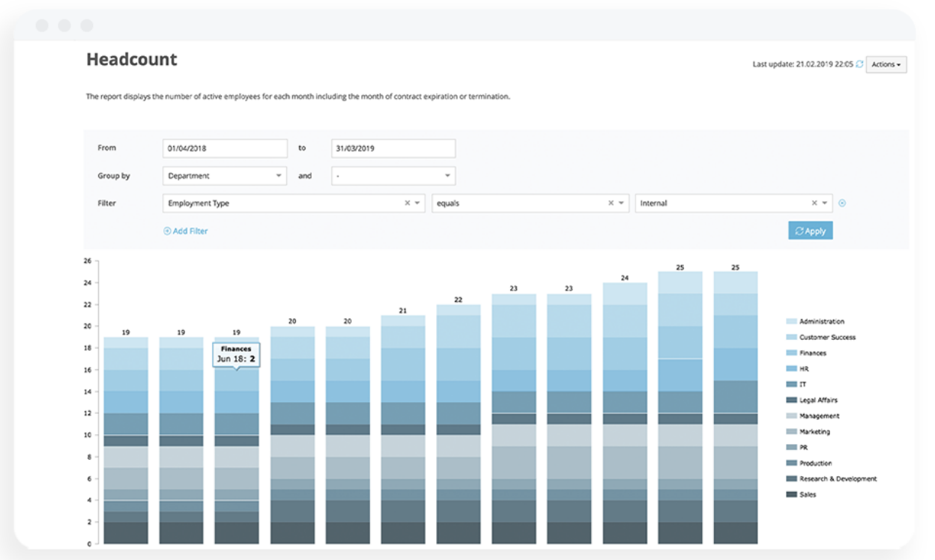Click the 'Last update: 21.02.2019 22:05' text
The height and width of the screenshot is (560, 935).
(x=802, y=64)
